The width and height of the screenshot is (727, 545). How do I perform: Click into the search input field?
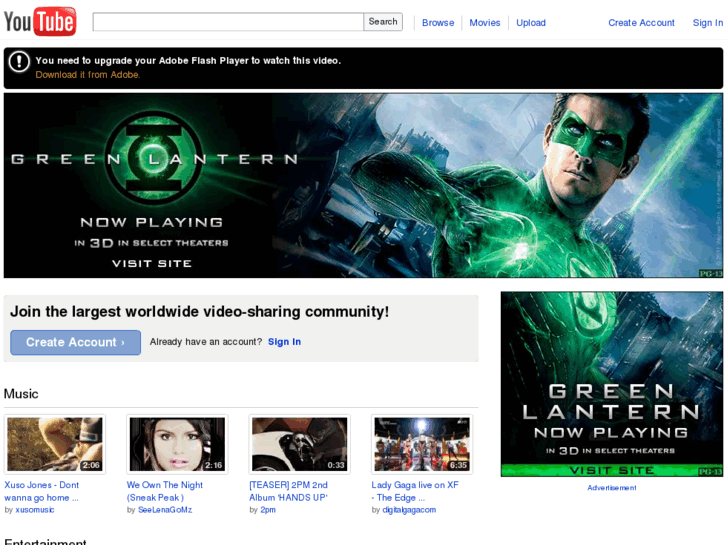228,22
